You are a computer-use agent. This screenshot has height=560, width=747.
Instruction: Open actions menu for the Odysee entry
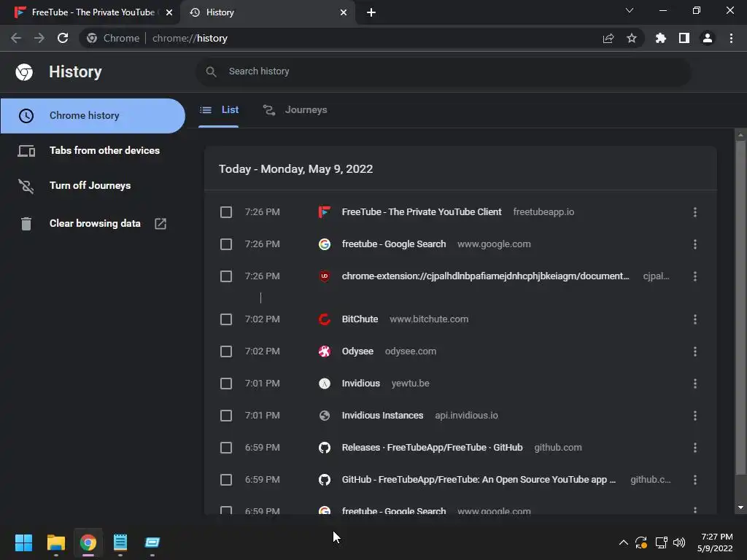click(695, 351)
